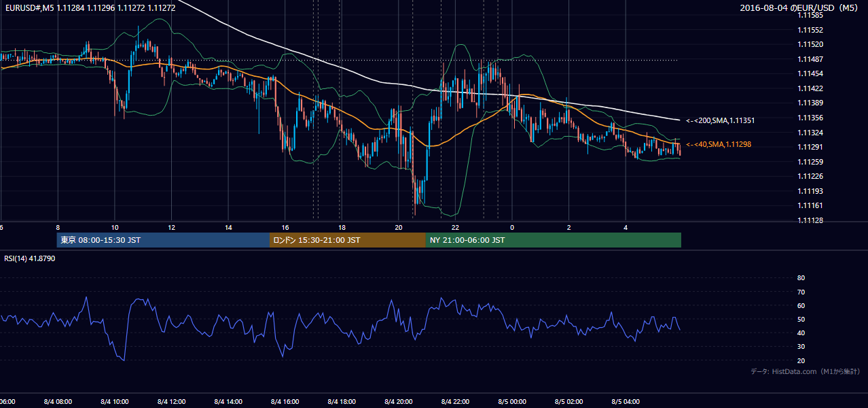868x408 pixels.
Task: Click hour tick 8 under price chart
Action: point(58,227)
